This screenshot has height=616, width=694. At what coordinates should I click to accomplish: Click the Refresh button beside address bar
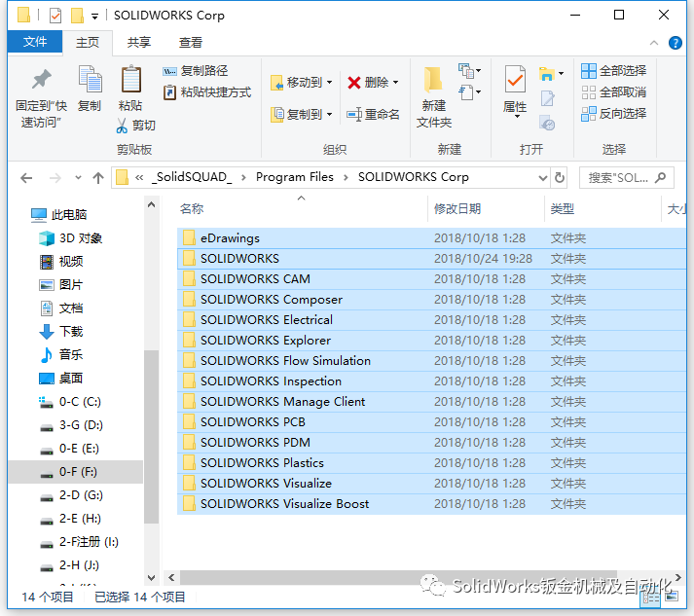560,178
